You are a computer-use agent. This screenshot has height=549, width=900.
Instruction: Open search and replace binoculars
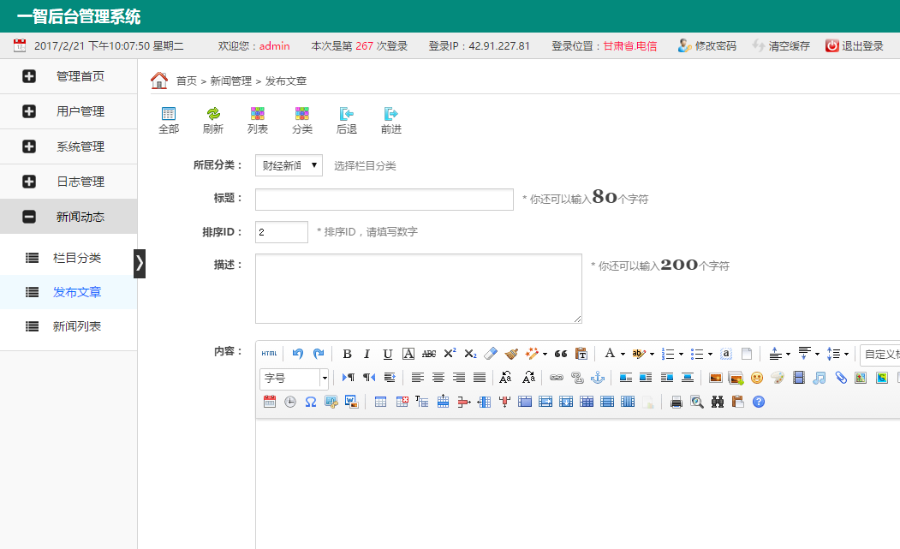click(x=717, y=402)
